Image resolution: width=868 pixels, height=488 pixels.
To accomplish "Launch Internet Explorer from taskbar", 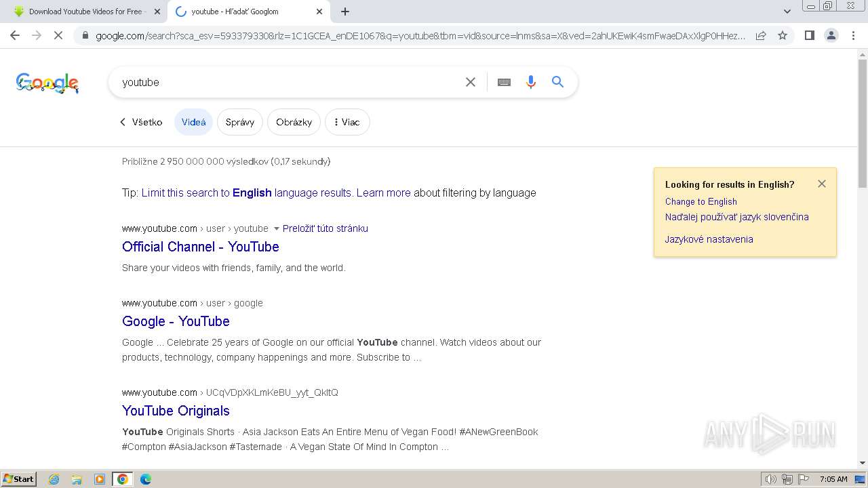I will tap(54, 479).
